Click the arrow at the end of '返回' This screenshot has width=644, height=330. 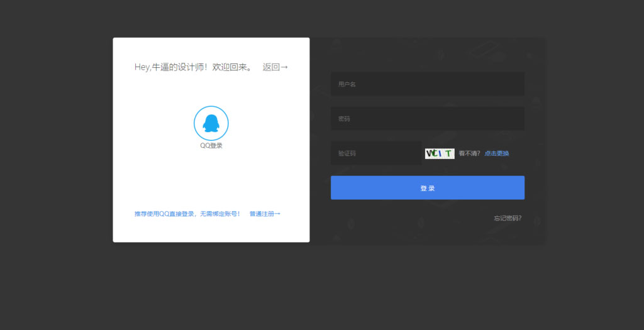[284, 67]
